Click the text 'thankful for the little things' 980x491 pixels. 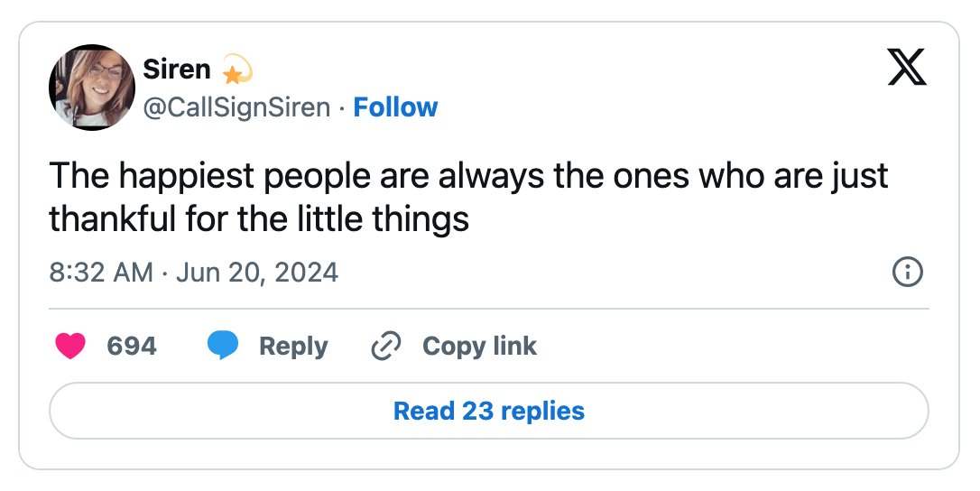(x=259, y=219)
